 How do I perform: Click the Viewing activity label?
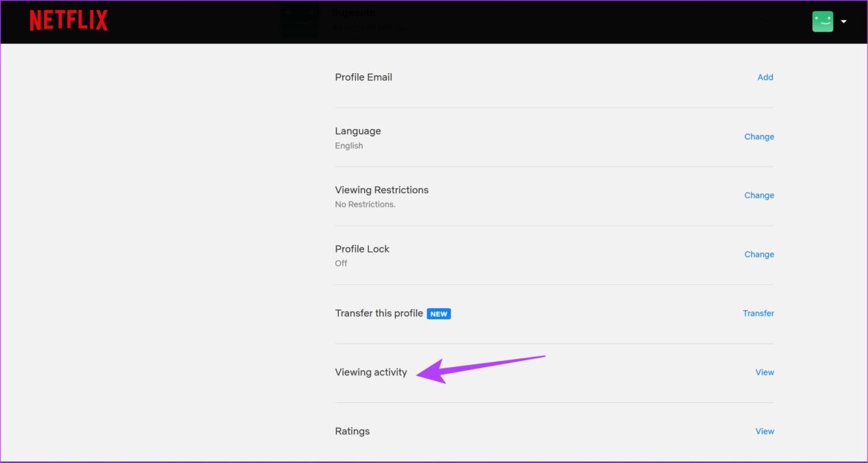pos(371,373)
